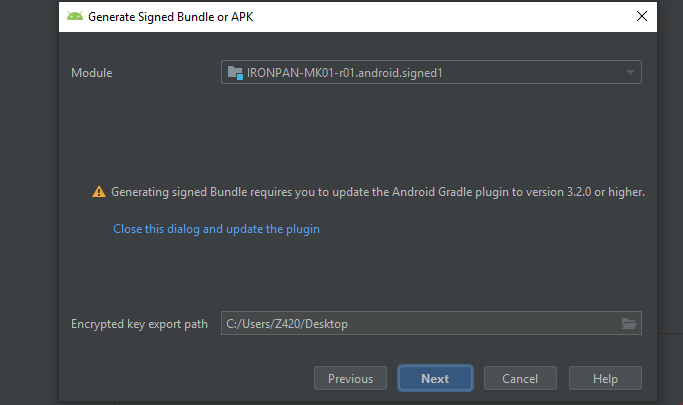Viewport: 683px width, 405px height.
Task: Follow the 'Close this dialog and update the plugin' link
Action: [x=216, y=229]
